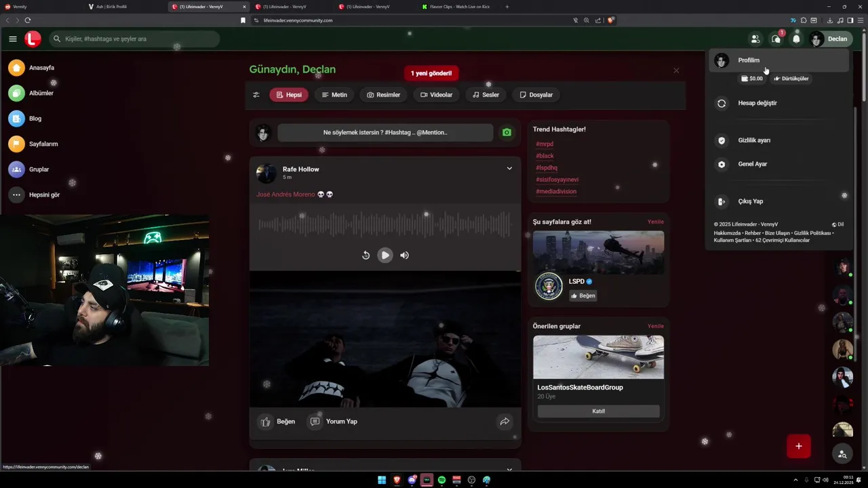
Task: Share the post with arrow icon
Action: (505, 422)
